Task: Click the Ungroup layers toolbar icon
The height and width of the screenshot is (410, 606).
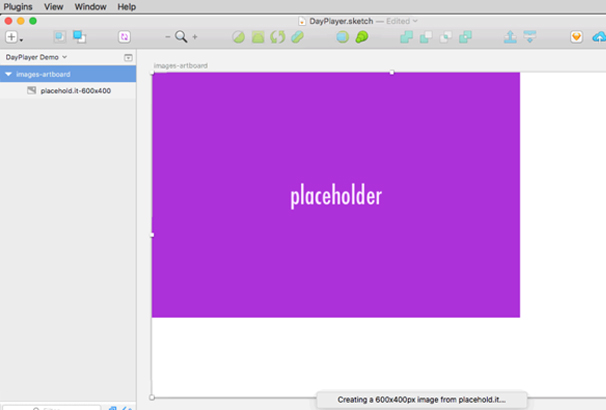Action: point(78,37)
